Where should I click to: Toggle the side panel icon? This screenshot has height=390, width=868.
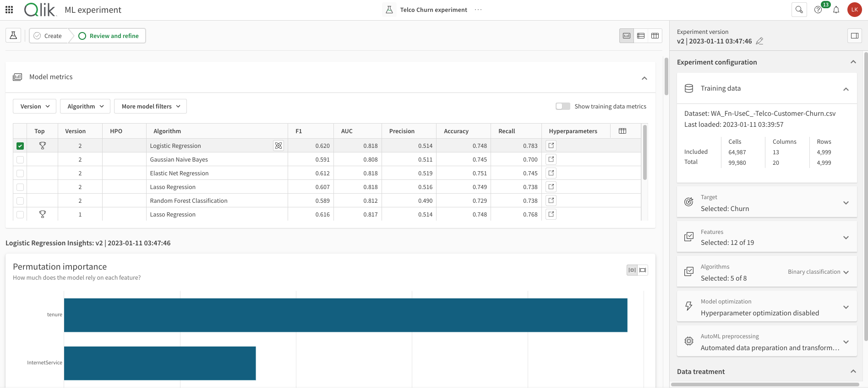click(855, 36)
